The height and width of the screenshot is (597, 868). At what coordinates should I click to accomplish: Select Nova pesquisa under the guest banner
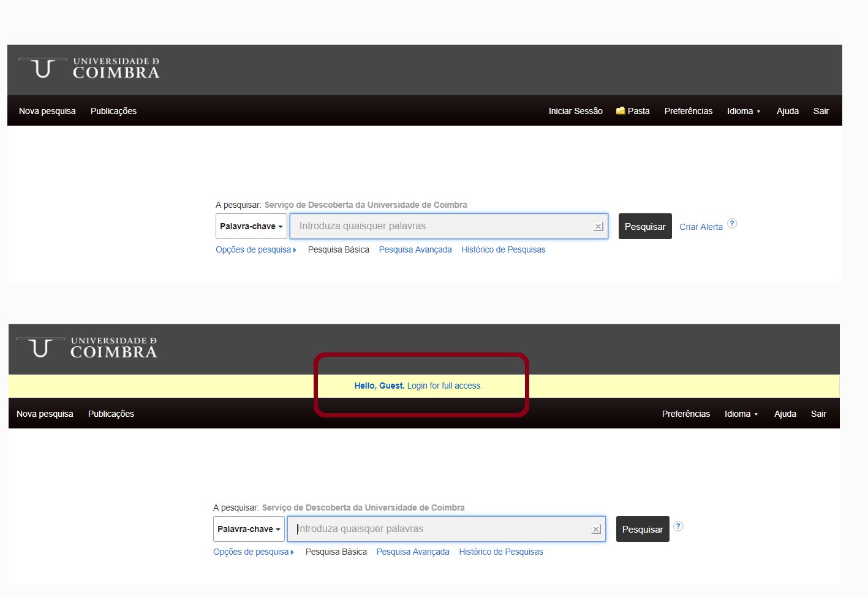(45, 414)
